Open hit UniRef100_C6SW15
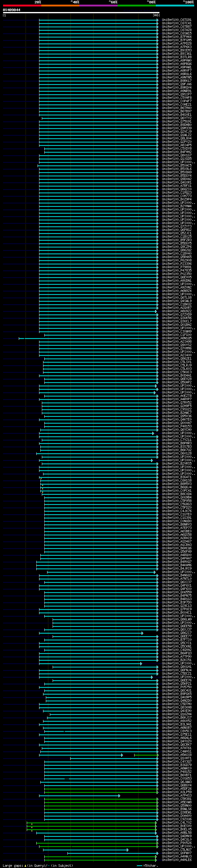Screen dimensions: 197x868 (x=176, y=33)
